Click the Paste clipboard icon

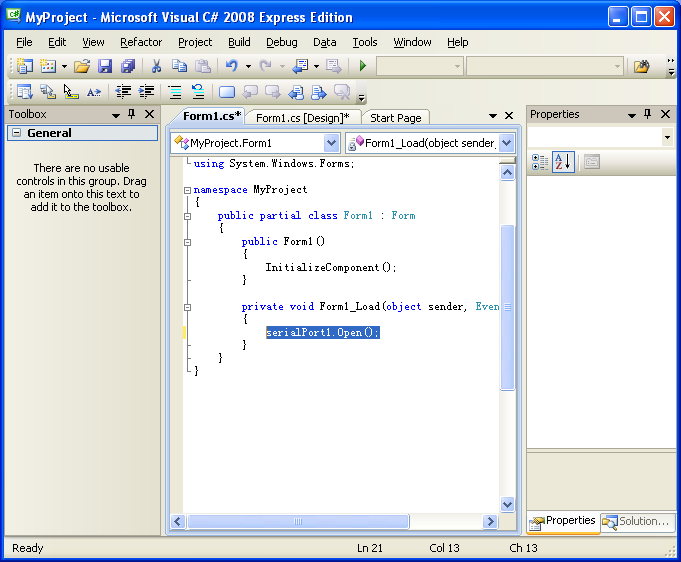202,66
